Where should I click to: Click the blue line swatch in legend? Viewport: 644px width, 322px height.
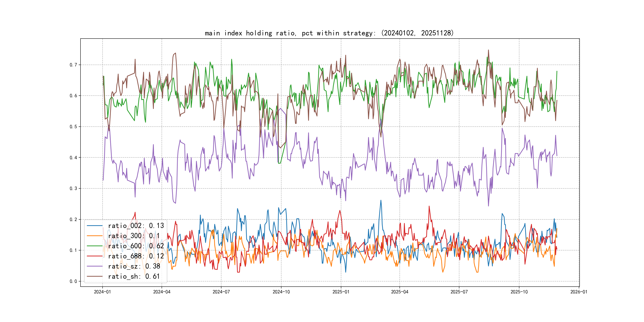click(x=95, y=226)
